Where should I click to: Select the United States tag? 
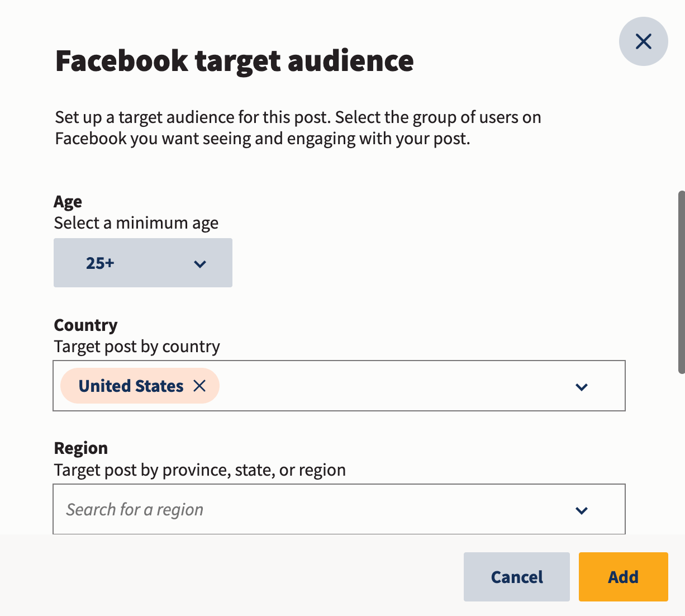point(131,386)
